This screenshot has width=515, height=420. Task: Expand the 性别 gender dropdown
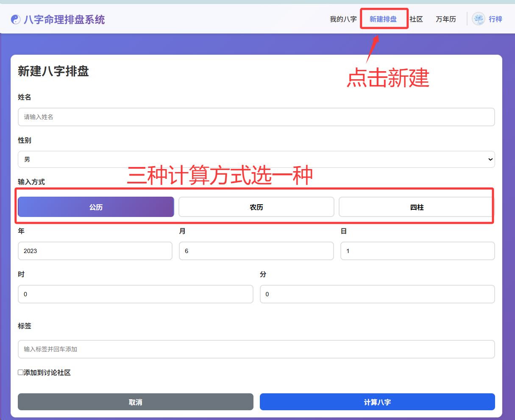256,159
